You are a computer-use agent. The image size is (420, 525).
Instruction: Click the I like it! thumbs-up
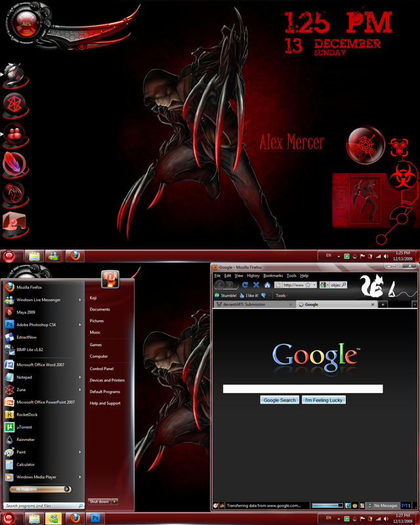(x=249, y=295)
